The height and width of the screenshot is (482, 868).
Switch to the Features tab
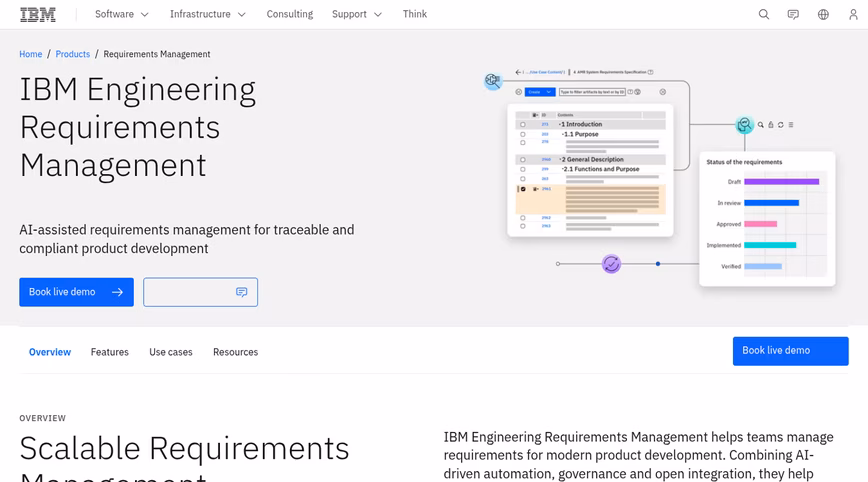[110, 352]
